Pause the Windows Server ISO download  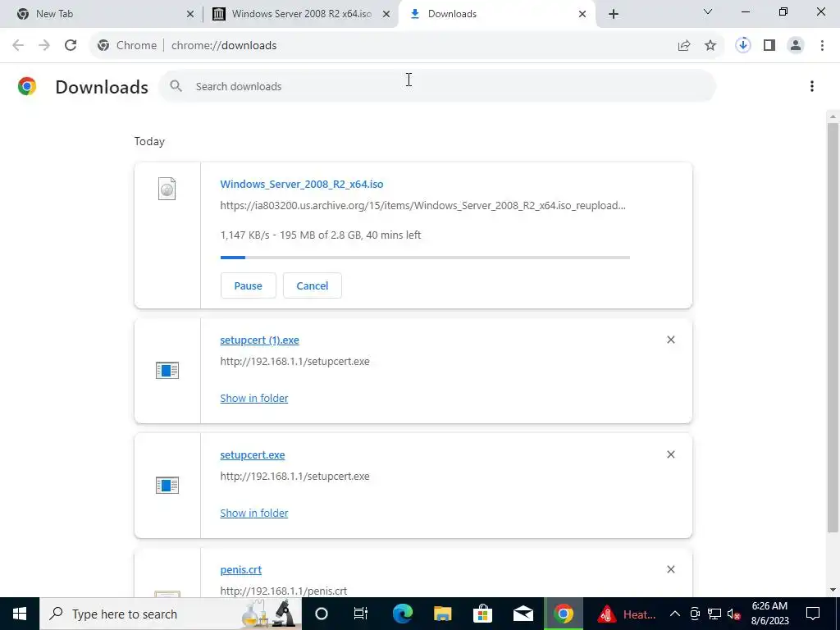248,285
